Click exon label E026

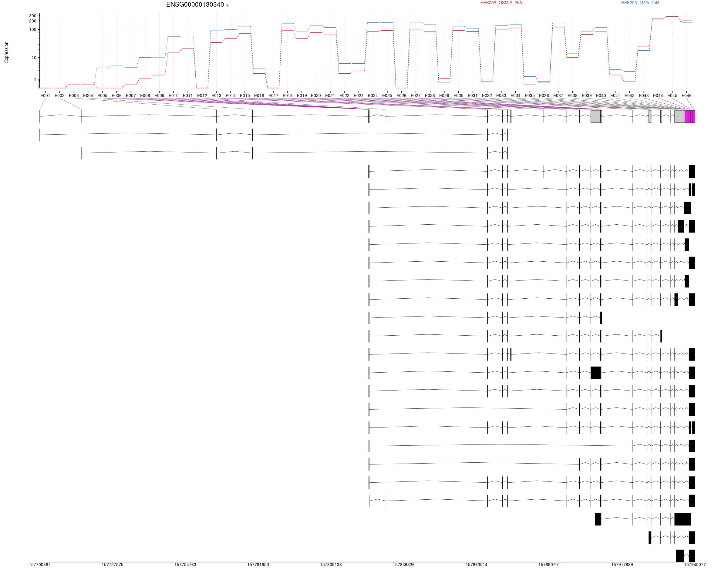coord(402,96)
